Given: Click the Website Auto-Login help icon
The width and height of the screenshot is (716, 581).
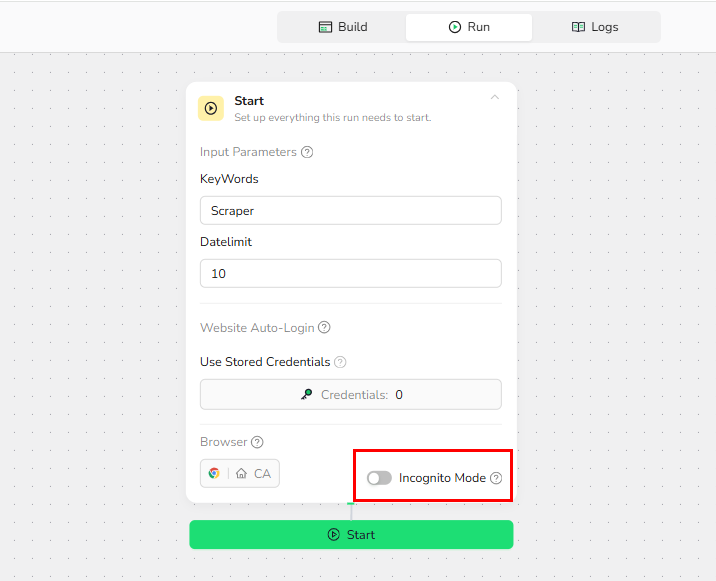Looking at the screenshot, I should pyautogui.click(x=324, y=327).
